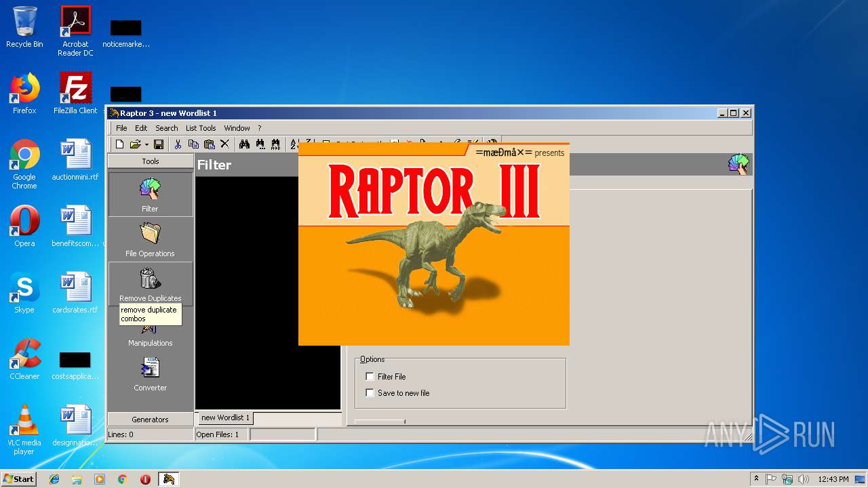The image size is (868, 488).
Task: Open the Edit menu
Action: (141, 128)
